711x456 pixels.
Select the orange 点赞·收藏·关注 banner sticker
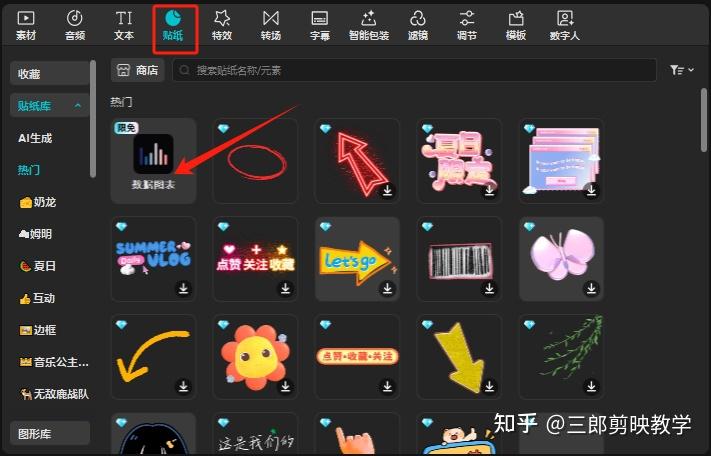coord(357,357)
